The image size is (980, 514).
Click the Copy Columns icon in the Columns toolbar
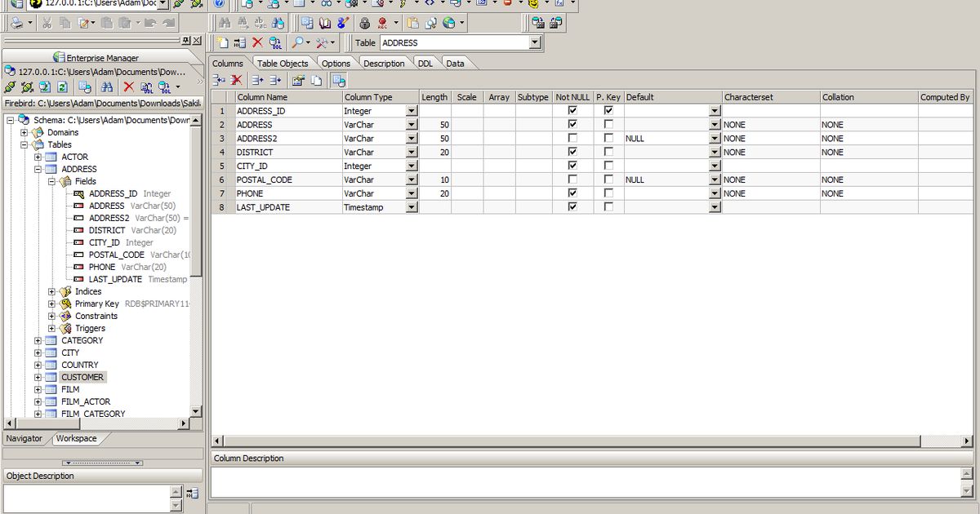point(316,78)
